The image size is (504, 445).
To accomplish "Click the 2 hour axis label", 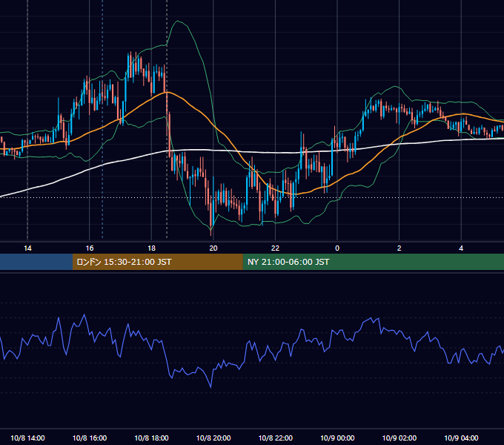I will coord(399,248).
